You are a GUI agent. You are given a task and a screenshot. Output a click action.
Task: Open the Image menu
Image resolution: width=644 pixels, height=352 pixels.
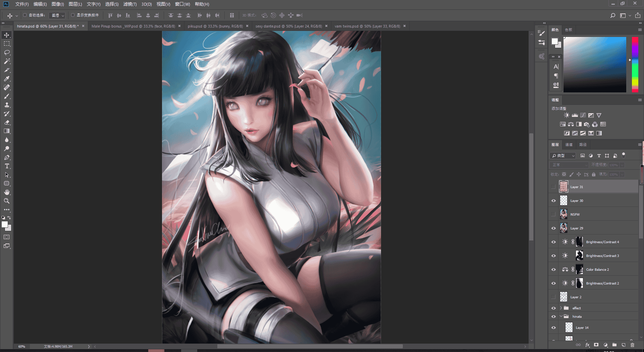tap(58, 4)
